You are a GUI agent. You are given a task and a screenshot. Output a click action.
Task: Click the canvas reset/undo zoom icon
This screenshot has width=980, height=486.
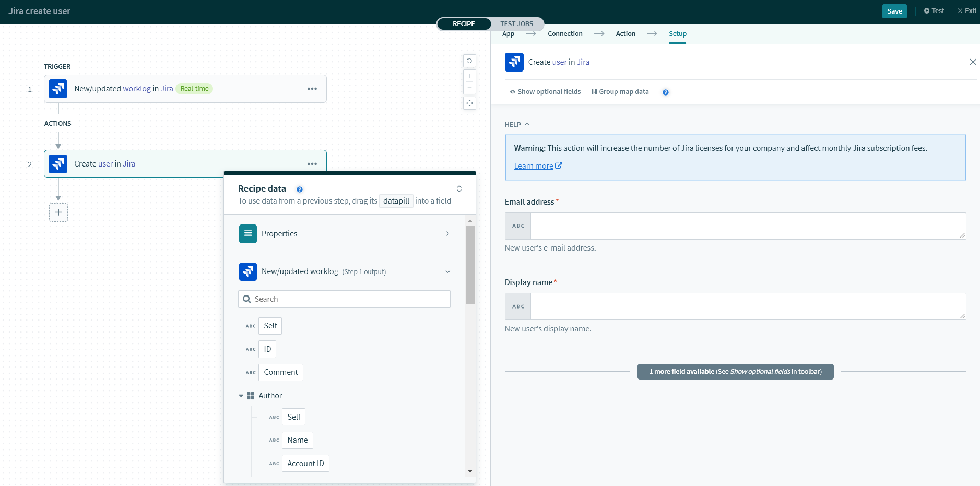469,61
